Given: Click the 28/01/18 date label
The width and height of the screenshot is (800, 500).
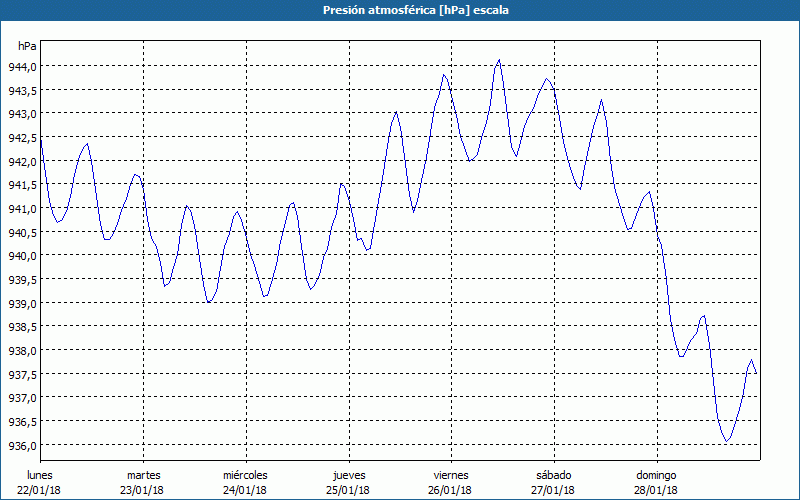Looking at the screenshot, I should pyautogui.click(x=655, y=489).
